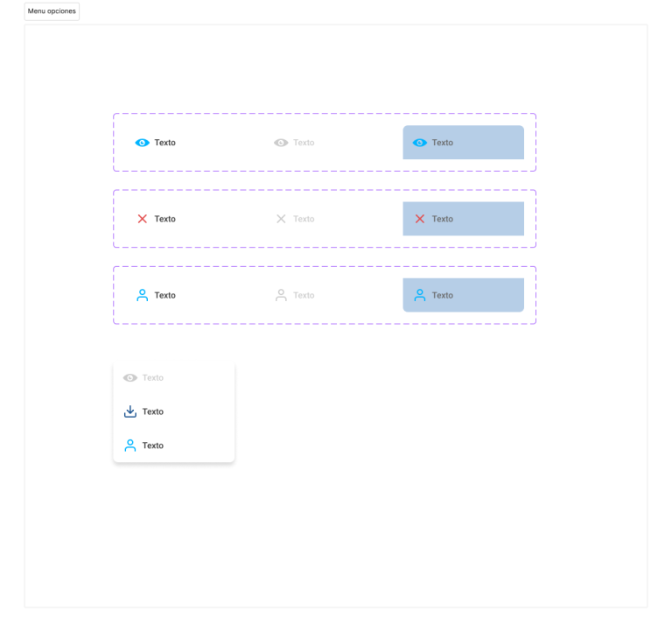Screen dimensions: 672x632
Task: Click the blue eye icon in the top row's first item
Action: coord(142,143)
